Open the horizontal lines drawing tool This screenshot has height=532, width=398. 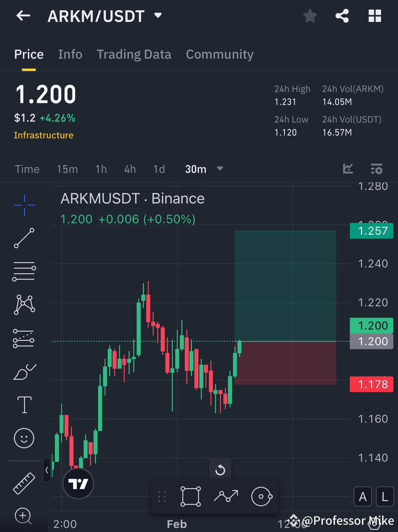pyautogui.click(x=24, y=271)
